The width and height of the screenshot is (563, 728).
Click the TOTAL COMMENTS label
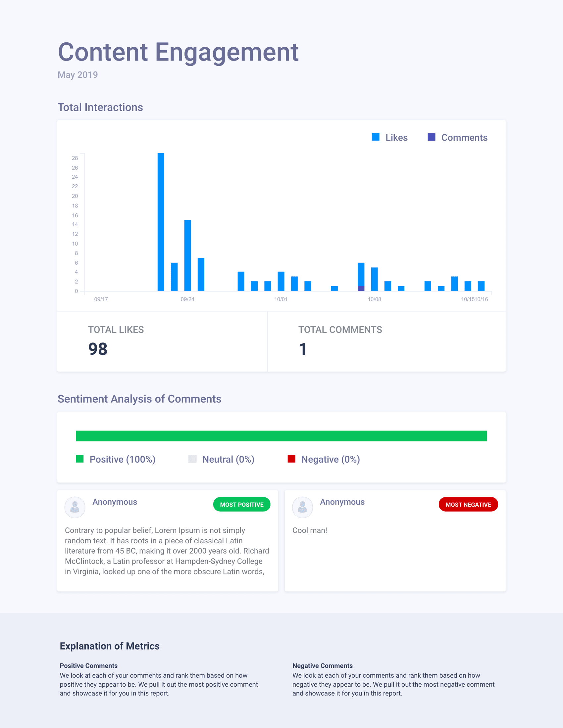340,330
